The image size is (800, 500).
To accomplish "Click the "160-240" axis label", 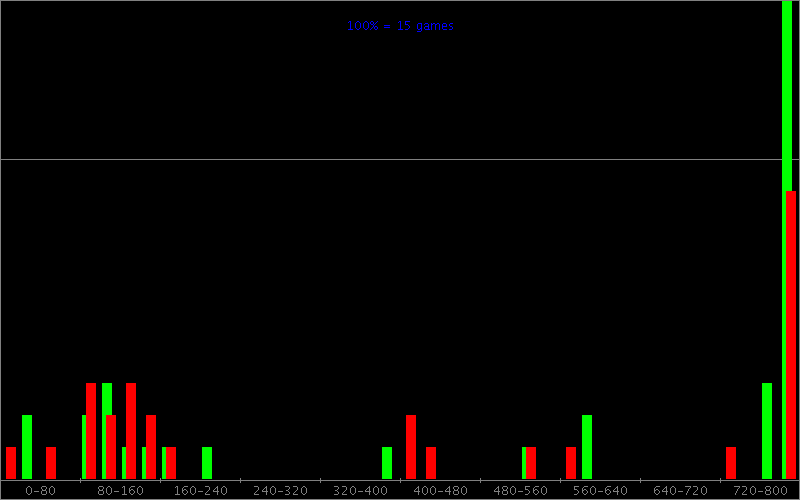I will click(x=201, y=491).
